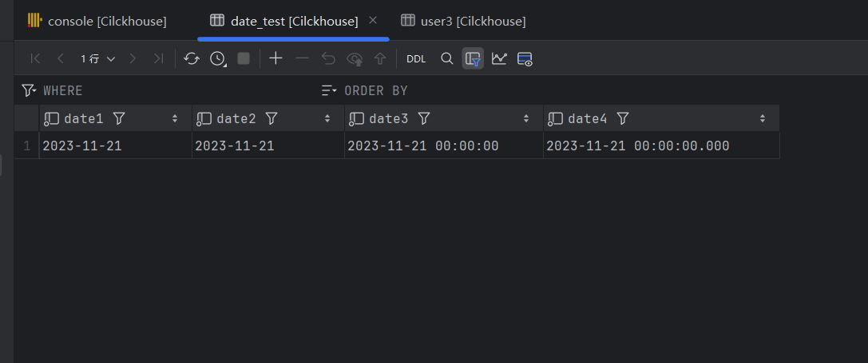Open the auto-refresh clock icon
This screenshot has height=363, width=868.
(x=217, y=58)
